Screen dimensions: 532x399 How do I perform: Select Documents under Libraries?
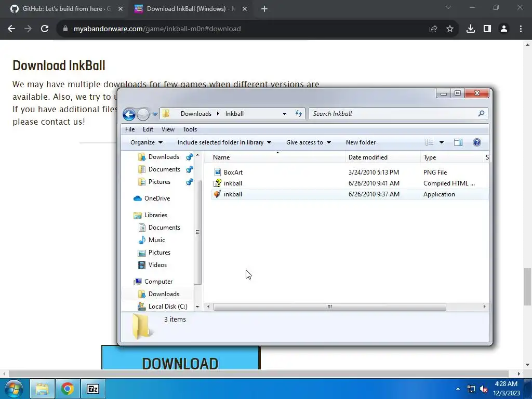tap(159, 228)
